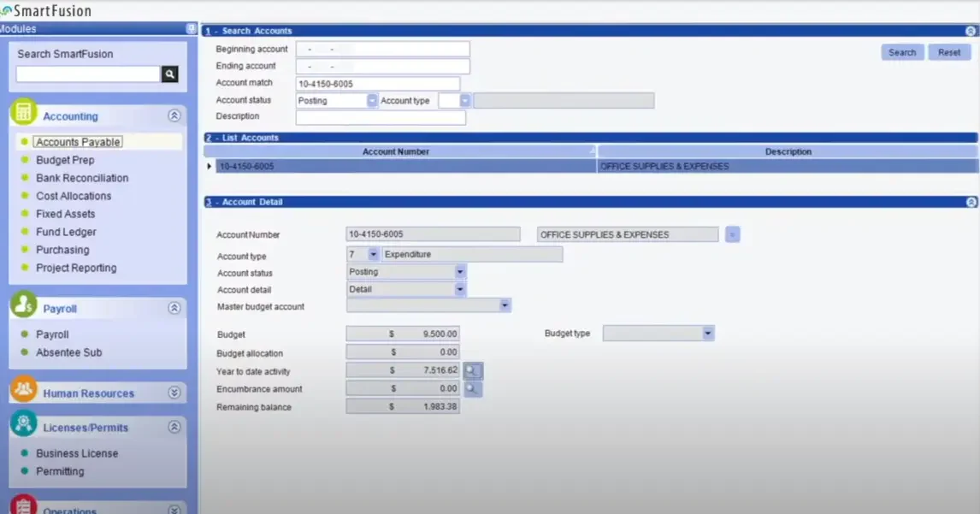Open Cost Allocations module
This screenshot has width=980, height=514.
[x=74, y=196]
